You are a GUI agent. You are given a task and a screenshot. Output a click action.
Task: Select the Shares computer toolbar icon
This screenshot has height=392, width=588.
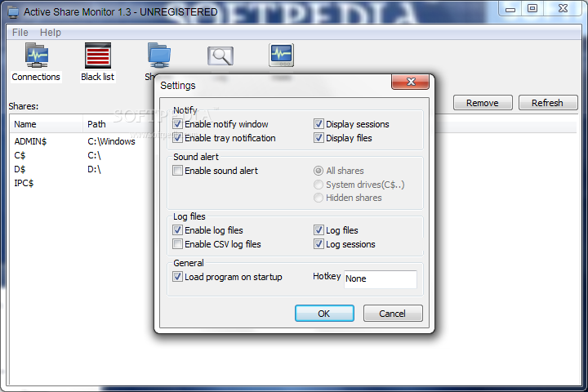coord(159,56)
